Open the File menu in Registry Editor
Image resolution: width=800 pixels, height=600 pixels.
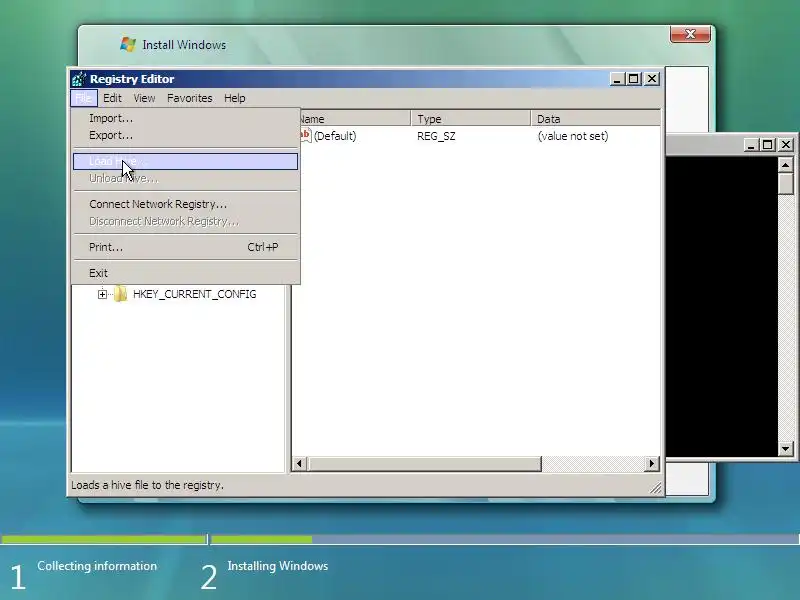pyautogui.click(x=83, y=98)
